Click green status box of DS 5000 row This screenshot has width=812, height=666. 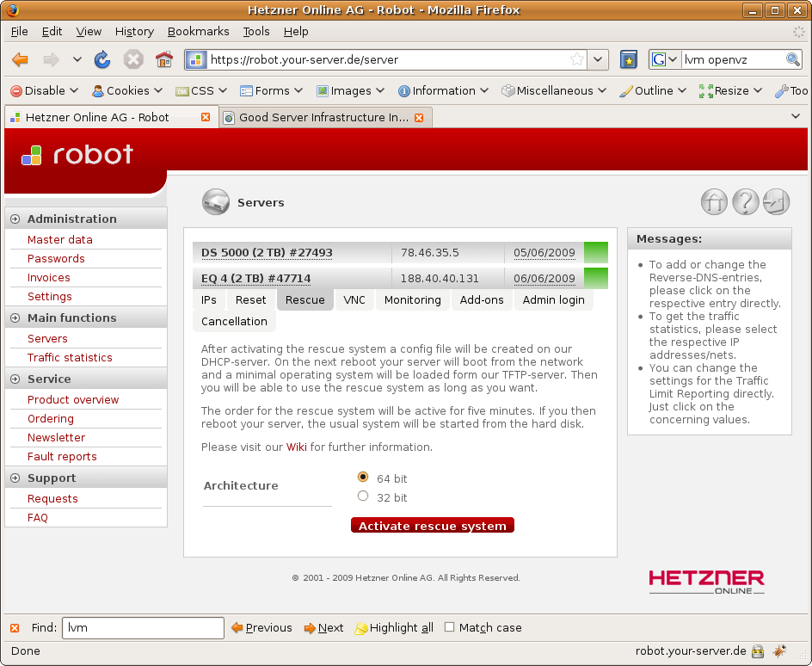596,253
